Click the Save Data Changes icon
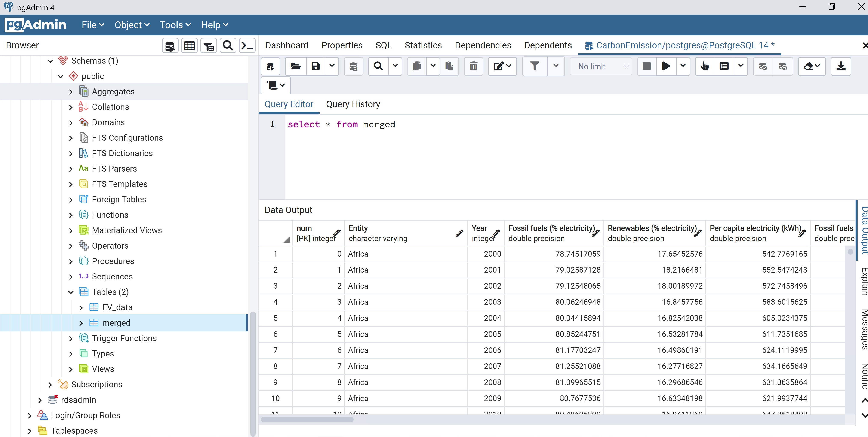This screenshot has width=868, height=437. 353,66
